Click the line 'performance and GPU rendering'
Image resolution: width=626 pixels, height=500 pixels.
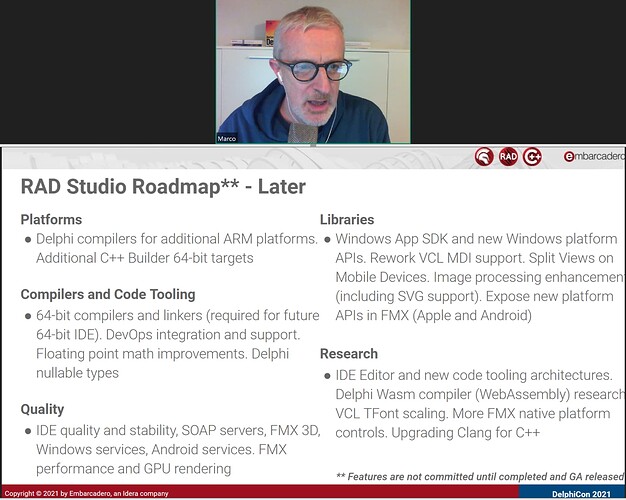click(133, 468)
